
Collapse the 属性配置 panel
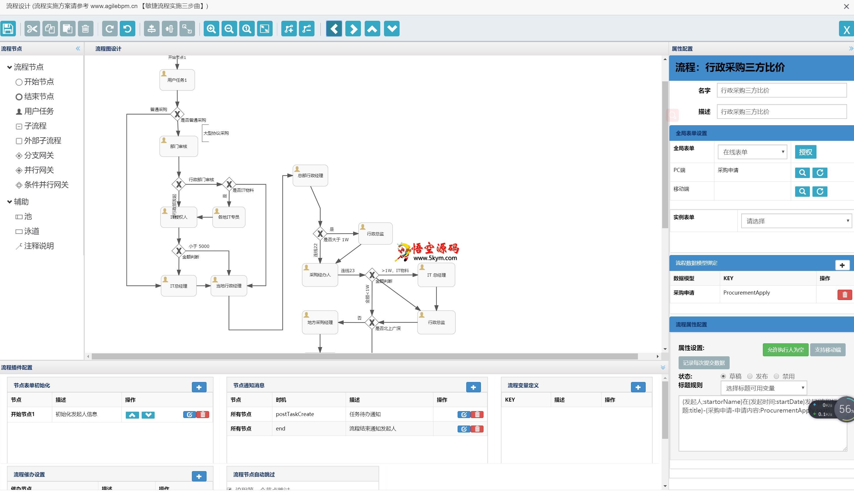(x=851, y=48)
